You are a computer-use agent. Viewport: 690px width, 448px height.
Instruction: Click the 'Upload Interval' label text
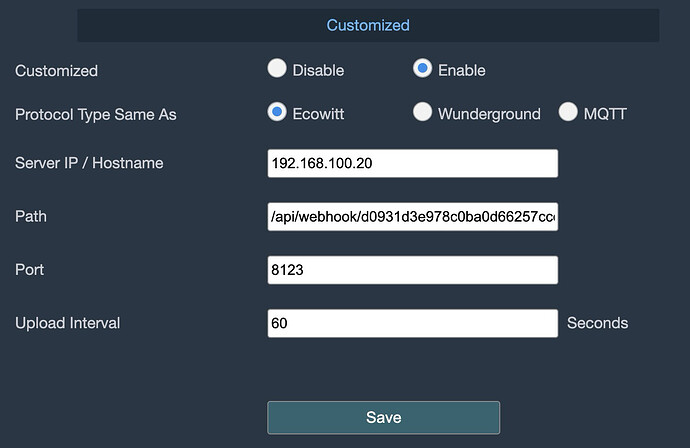click(66, 323)
